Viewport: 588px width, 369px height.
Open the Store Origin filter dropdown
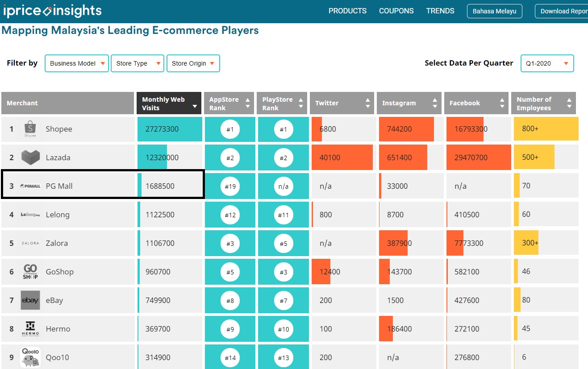(x=193, y=63)
